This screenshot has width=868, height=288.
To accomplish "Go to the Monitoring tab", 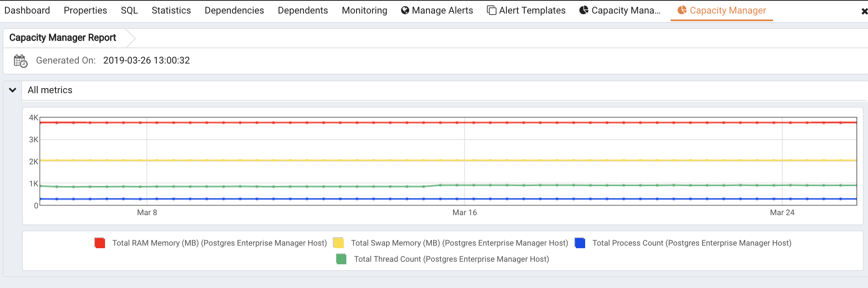I will point(365,10).
